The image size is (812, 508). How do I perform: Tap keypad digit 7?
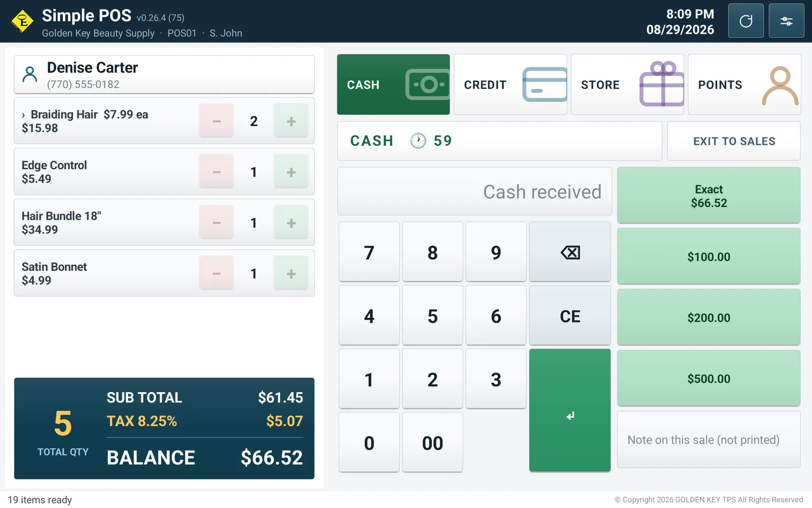[x=369, y=252]
